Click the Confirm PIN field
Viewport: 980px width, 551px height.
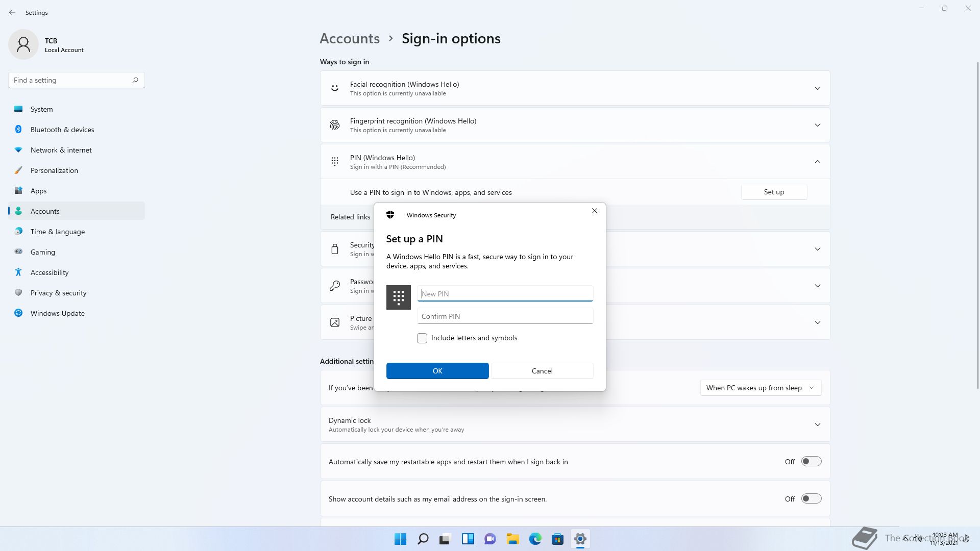[x=505, y=316]
